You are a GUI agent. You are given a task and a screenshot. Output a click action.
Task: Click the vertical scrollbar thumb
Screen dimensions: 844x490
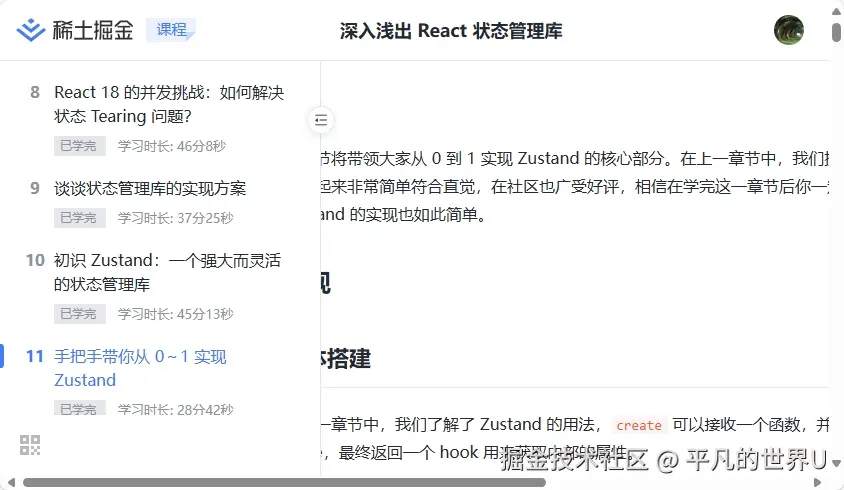point(836,32)
